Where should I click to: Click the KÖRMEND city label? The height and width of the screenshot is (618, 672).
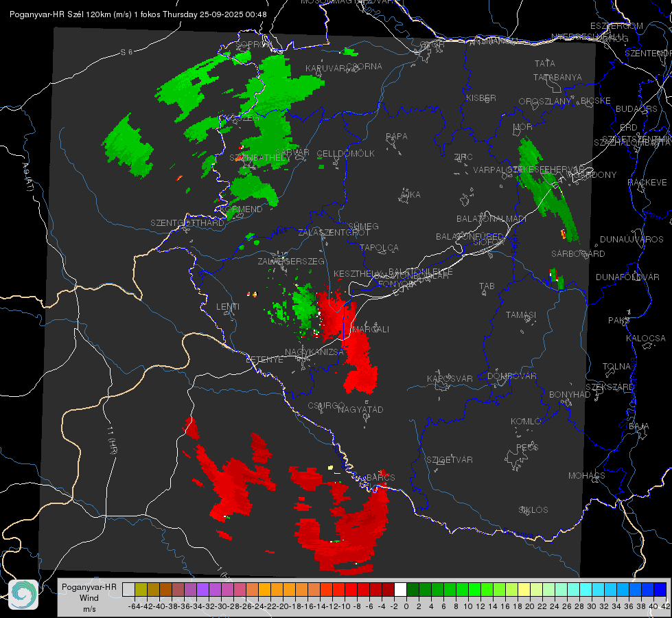[241, 209]
